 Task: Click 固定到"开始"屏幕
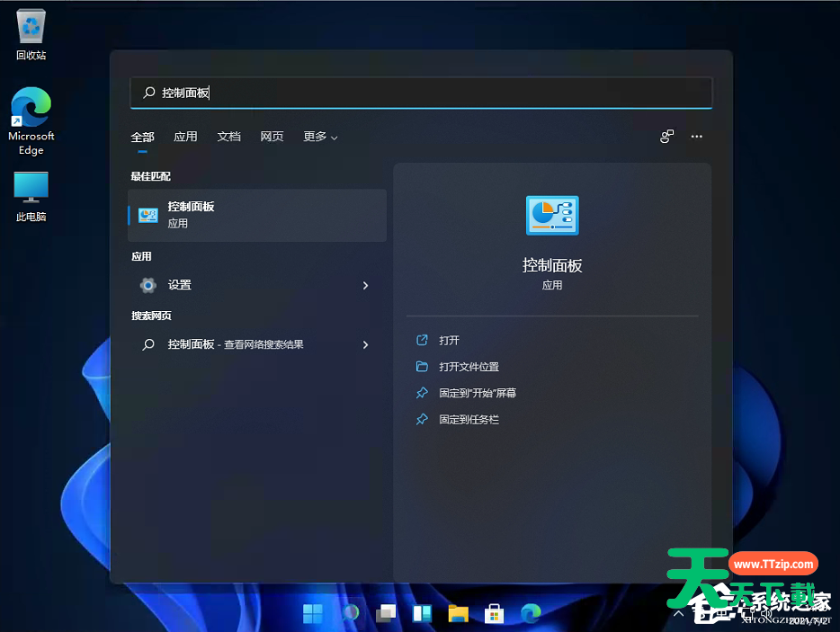pyautogui.click(x=478, y=393)
